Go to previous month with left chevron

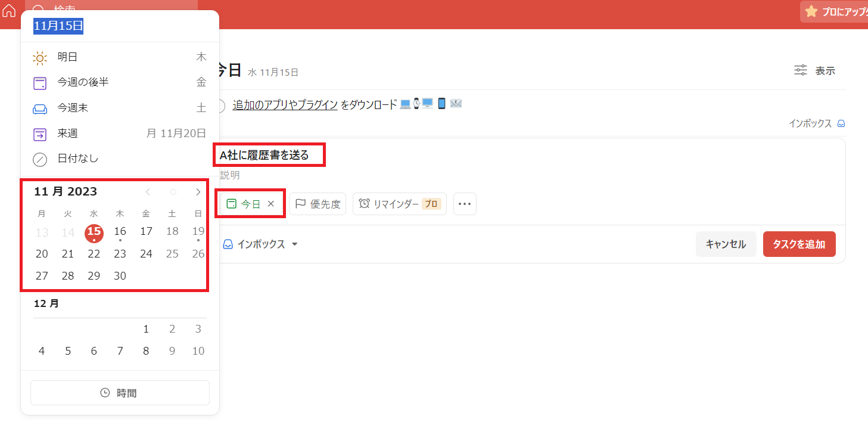148,192
